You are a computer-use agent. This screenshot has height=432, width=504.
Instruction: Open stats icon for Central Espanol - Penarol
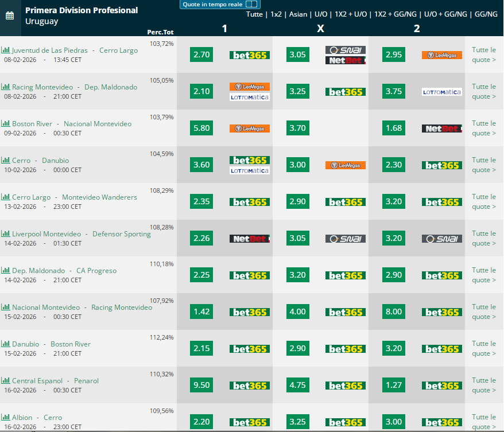[x=6, y=380]
